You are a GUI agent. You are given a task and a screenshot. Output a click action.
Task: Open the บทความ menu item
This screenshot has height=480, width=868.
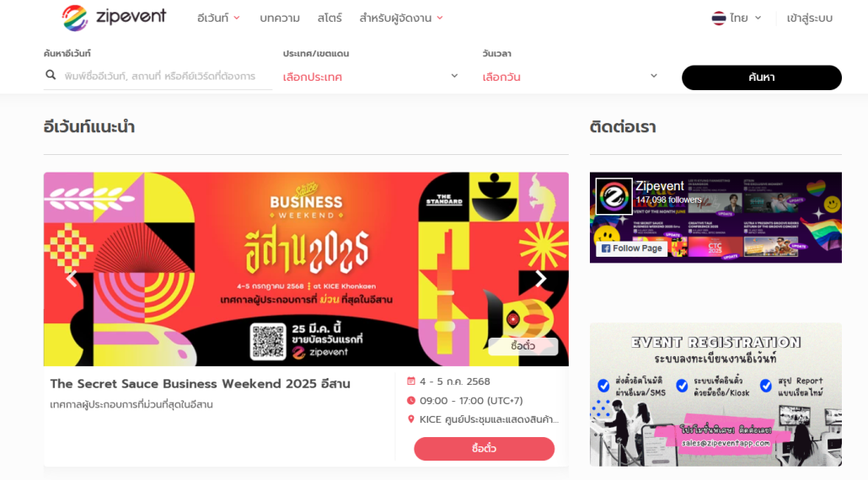pos(280,19)
